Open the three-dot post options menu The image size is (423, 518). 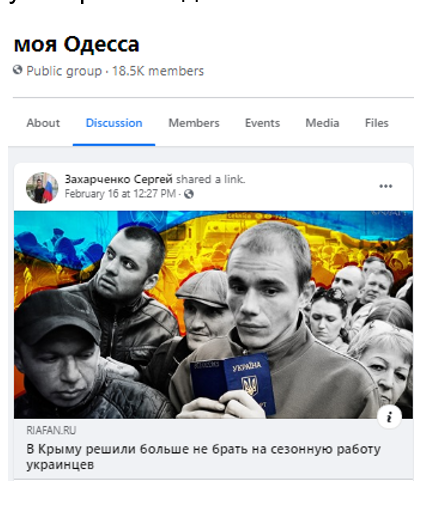point(385,186)
